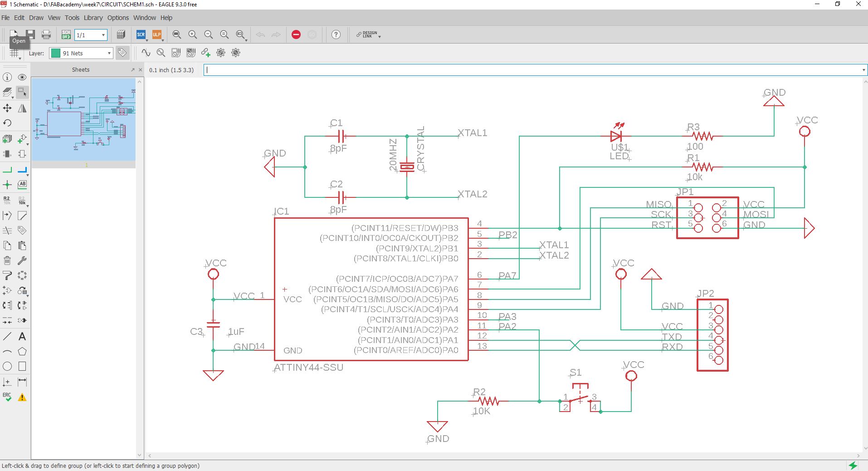The height and width of the screenshot is (471, 868).
Task: Open the Library menu
Action: [x=93, y=18]
